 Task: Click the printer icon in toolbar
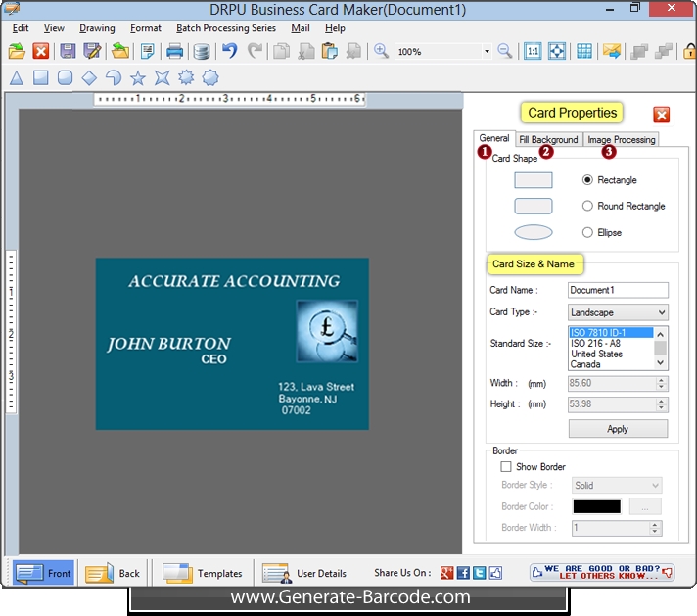click(x=174, y=51)
